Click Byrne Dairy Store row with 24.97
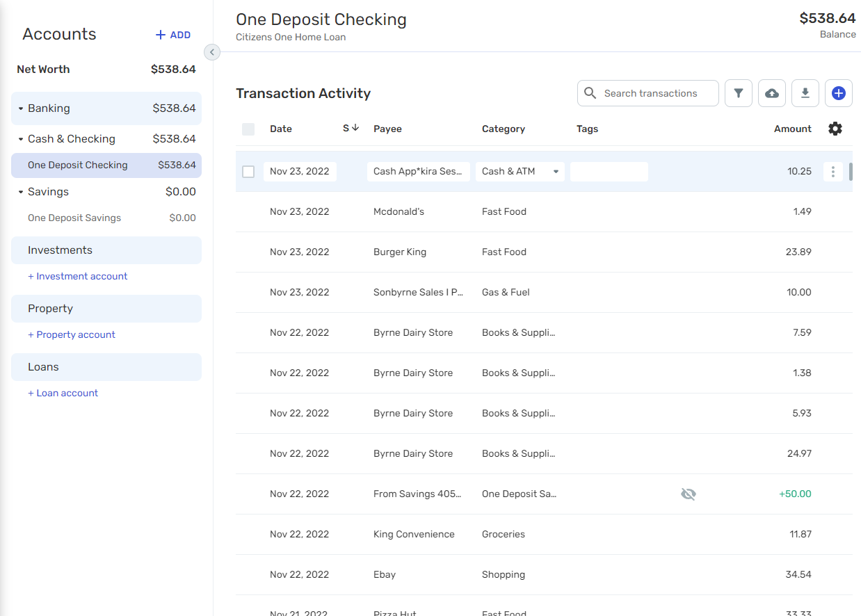 click(x=544, y=454)
